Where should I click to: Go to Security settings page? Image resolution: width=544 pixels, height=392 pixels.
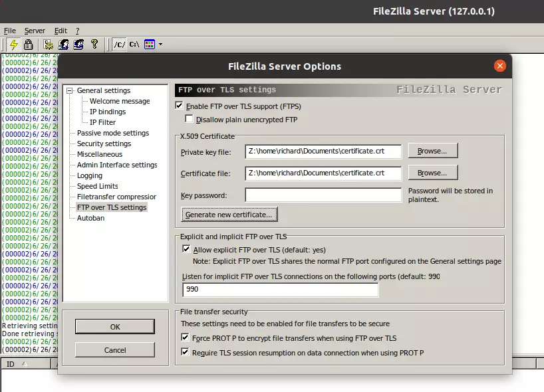tap(104, 144)
